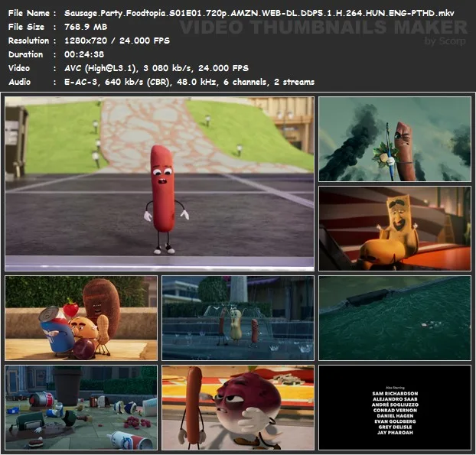Click the large red sausage street thumbnail
The width and height of the screenshot is (476, 455).
[x=160, y=184]
